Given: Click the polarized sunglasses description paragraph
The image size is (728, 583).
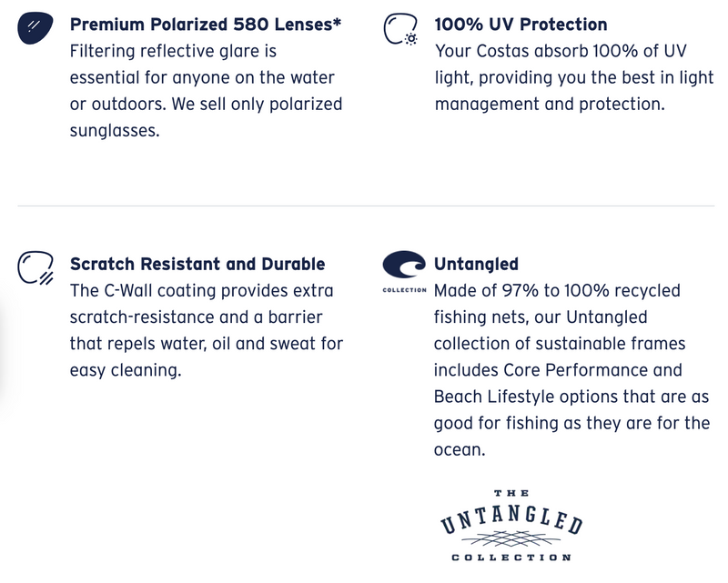Looking at the screenshot, I should (207, 91).
